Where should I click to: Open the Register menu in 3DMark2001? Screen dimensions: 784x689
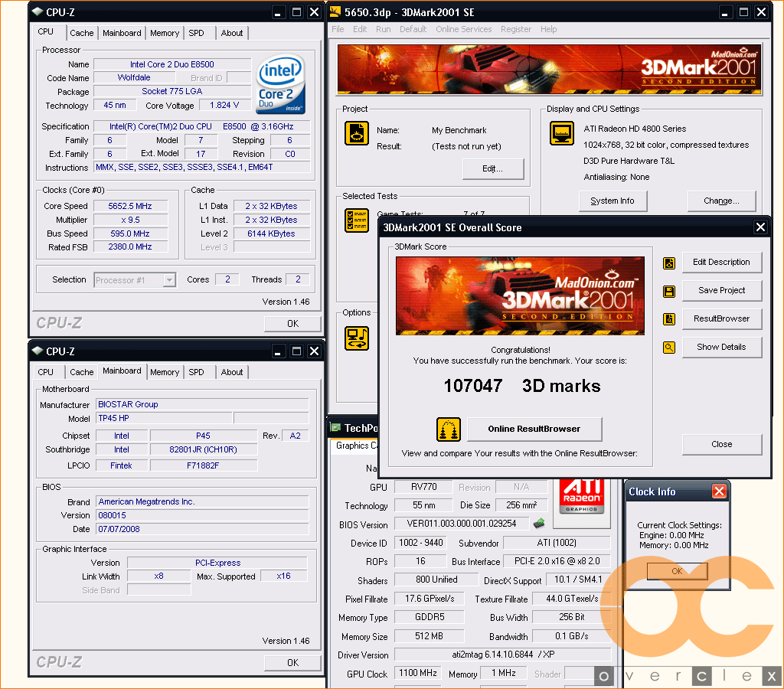tap(516, 29)
